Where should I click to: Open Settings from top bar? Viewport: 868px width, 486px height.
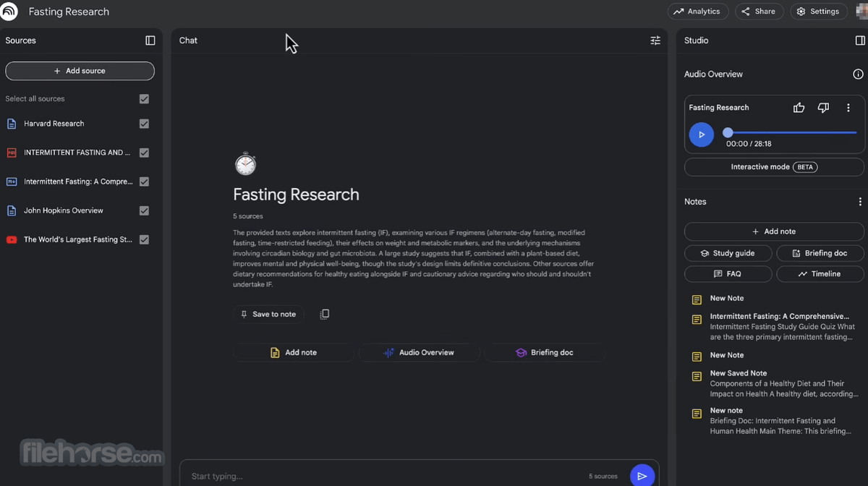coord(818,12)
